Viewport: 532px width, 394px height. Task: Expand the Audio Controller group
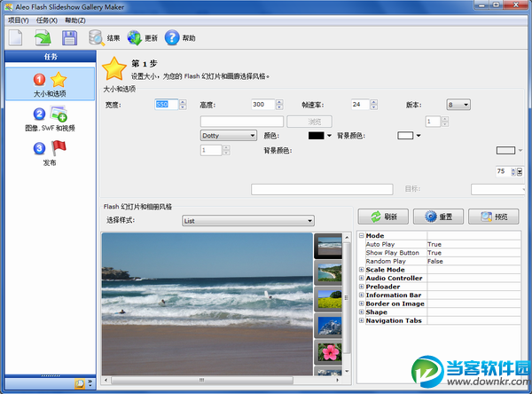click(362, 278)
